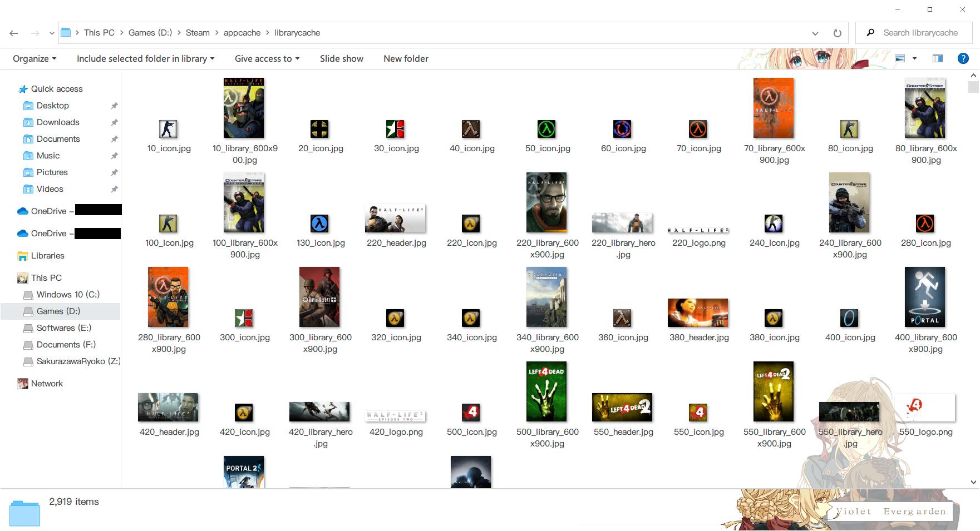The height and width of the screenshot is (531, 980).
Task: Open SakurazawaRyoko (Z:) drive
Action: [x=78, y=361]
